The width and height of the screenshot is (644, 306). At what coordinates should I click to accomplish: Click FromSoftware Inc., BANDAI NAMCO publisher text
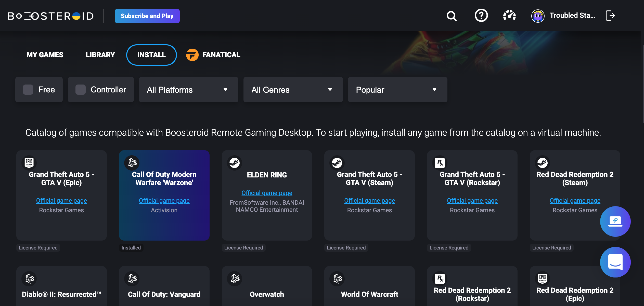[x=267, y=206]
